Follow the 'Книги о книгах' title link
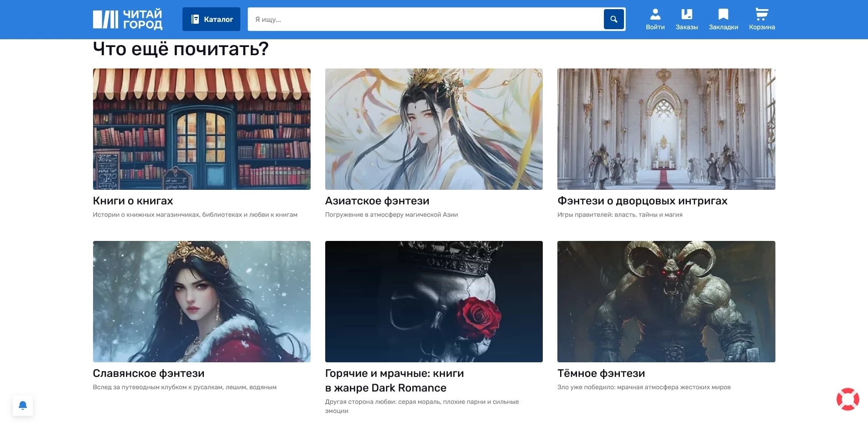Screen dimensions: 868x423 point(133,201)
